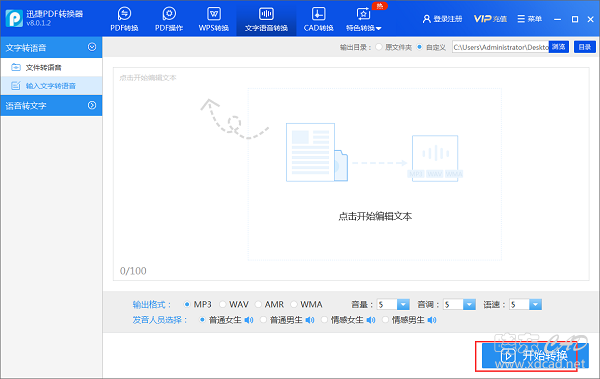Select the 文字语音转换 toolbar tab
This screenshot has height=379, width=600.
266,19
